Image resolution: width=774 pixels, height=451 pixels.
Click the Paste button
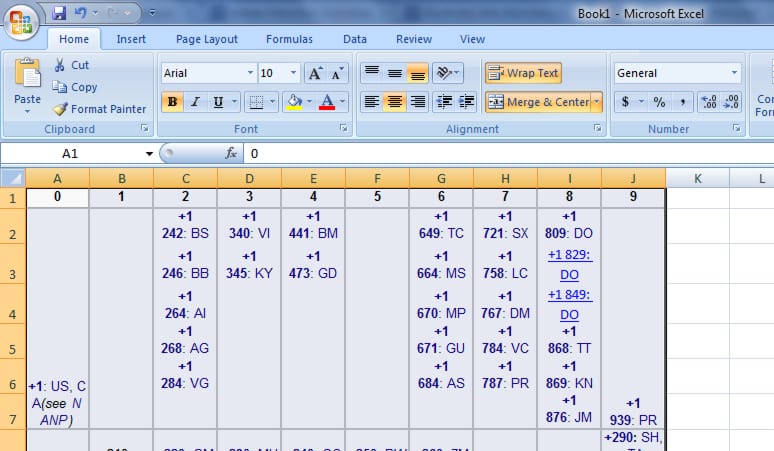tap(27, 83)
